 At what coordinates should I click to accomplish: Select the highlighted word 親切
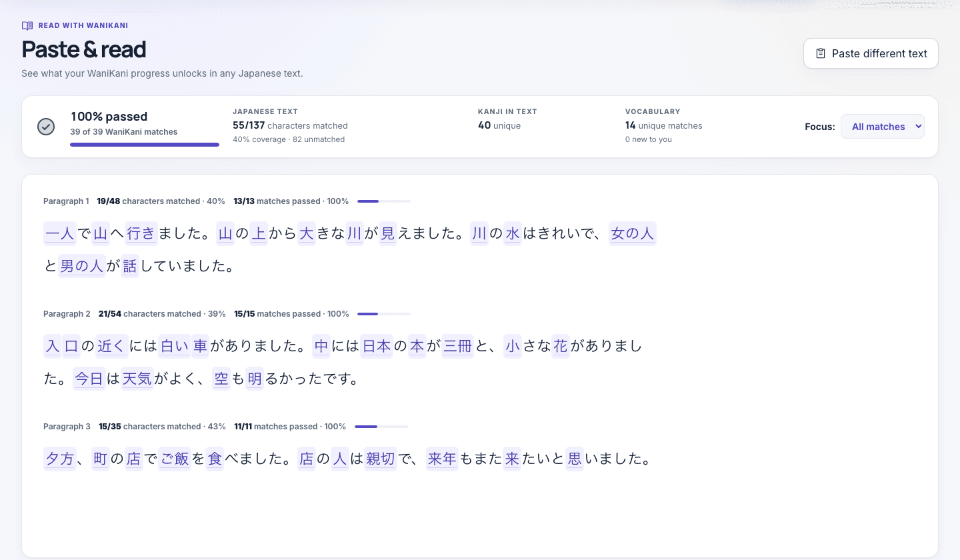(x=381, y=459)
